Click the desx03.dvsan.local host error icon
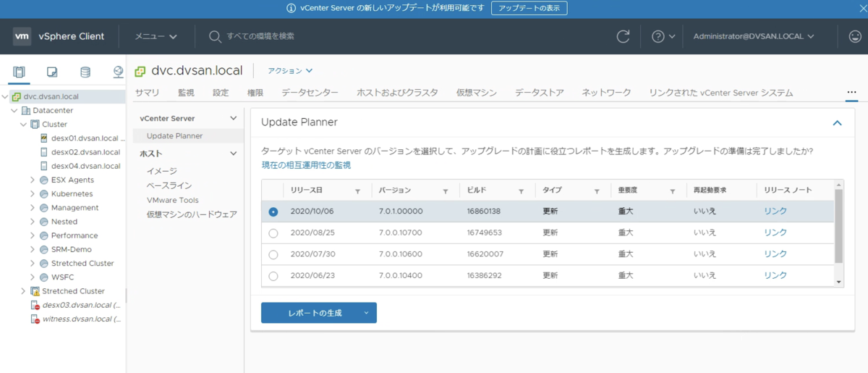The height and width of the screenshot is (373, 868). [35, 305]
